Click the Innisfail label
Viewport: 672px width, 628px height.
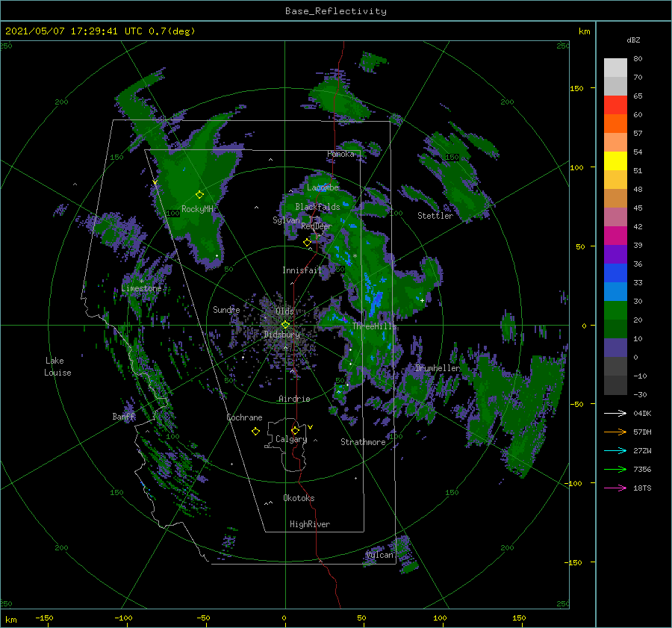point(302,270)
